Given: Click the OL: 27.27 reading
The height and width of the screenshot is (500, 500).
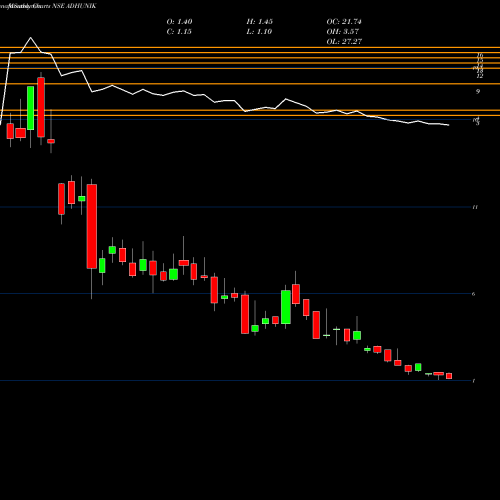Looking at the screenshot, I should [x=344, y=42].
